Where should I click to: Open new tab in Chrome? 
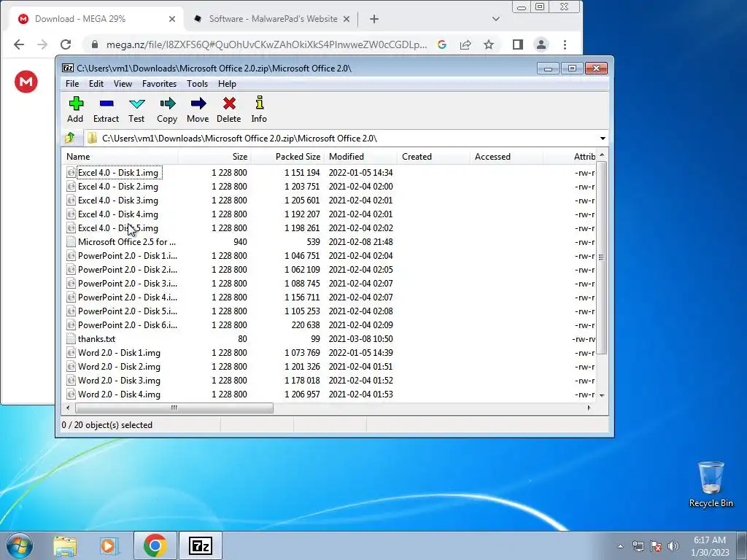(374, 19)
